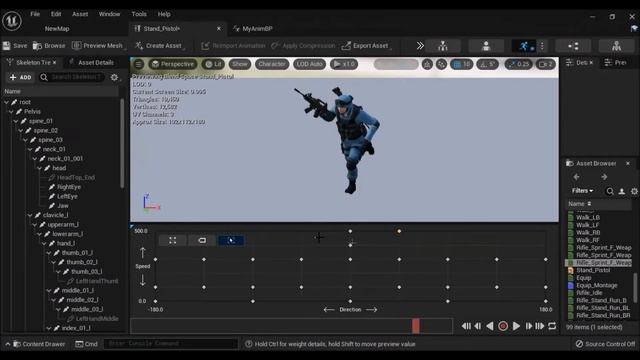The image size is (640, 360).
Task: Click the red Record button
Action: (x=503, y=326)
